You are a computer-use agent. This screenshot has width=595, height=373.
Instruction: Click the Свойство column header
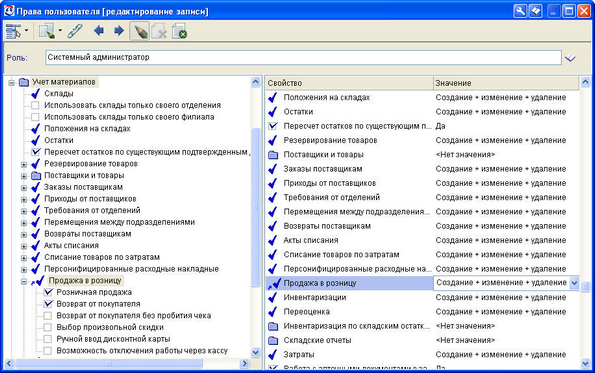pos(349,83)
